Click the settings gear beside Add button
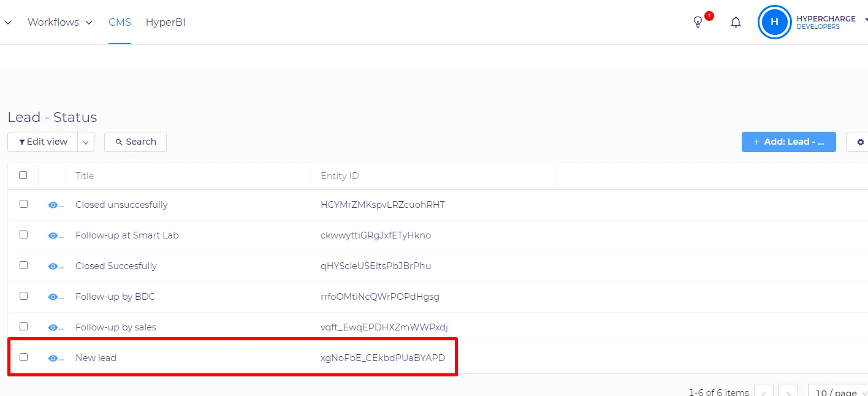 point(861,142)
